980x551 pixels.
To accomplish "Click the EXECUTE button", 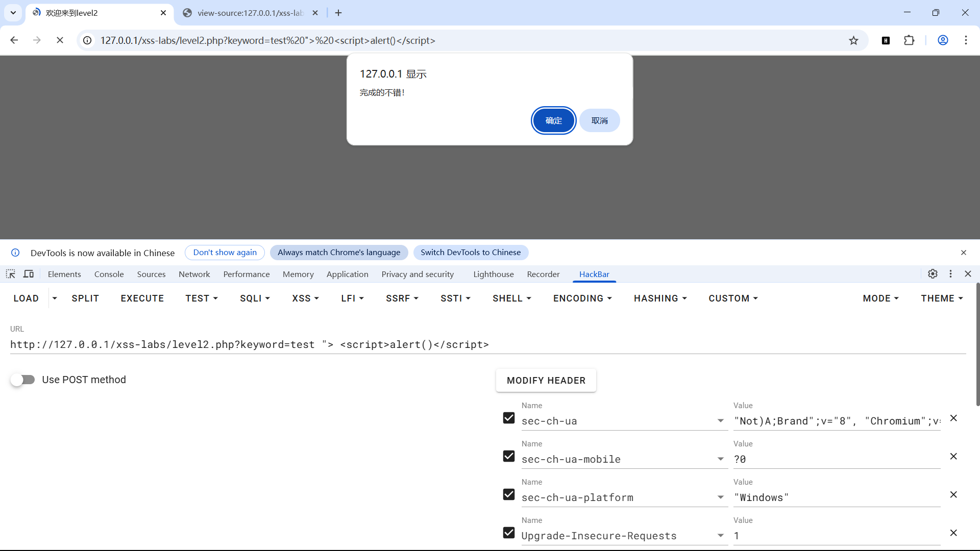I will coord(142,298).
